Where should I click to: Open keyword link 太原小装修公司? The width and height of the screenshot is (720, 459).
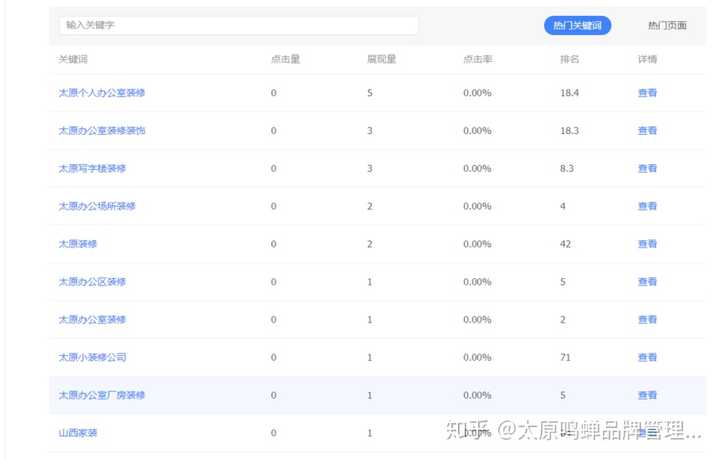[x=92, y=357]
